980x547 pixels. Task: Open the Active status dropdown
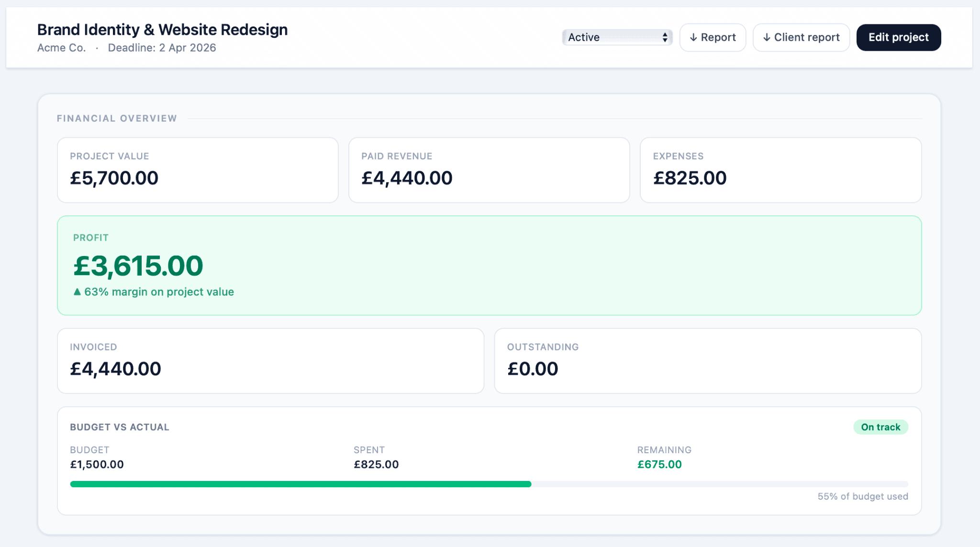[x=617, y=37]
